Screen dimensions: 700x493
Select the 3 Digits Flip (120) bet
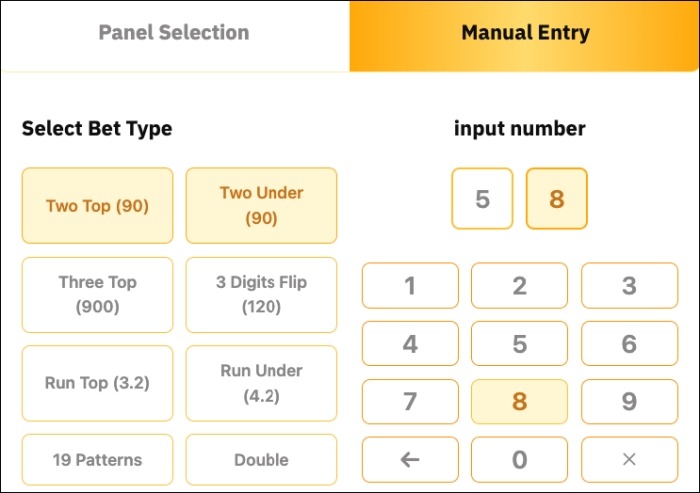261,295
